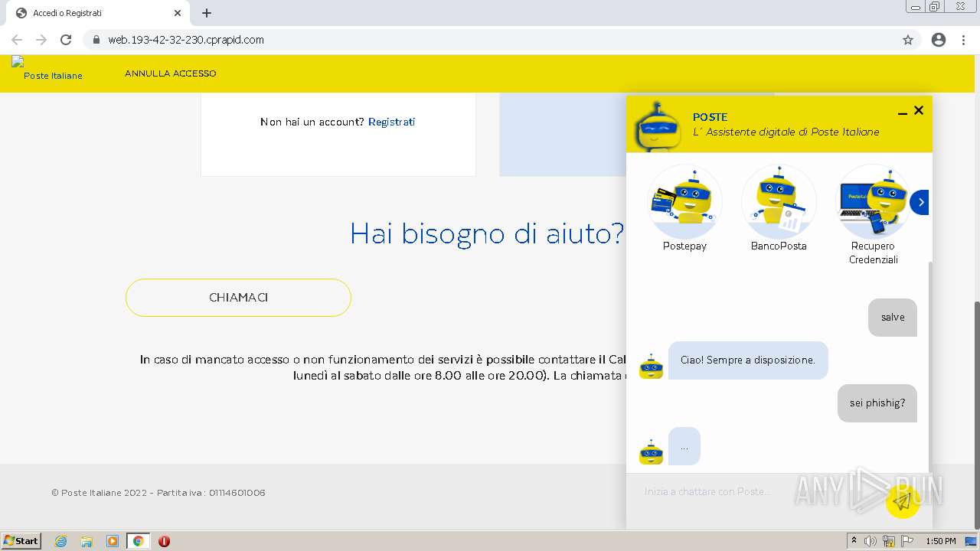Show hidden system tray icons

click(854, 541)
